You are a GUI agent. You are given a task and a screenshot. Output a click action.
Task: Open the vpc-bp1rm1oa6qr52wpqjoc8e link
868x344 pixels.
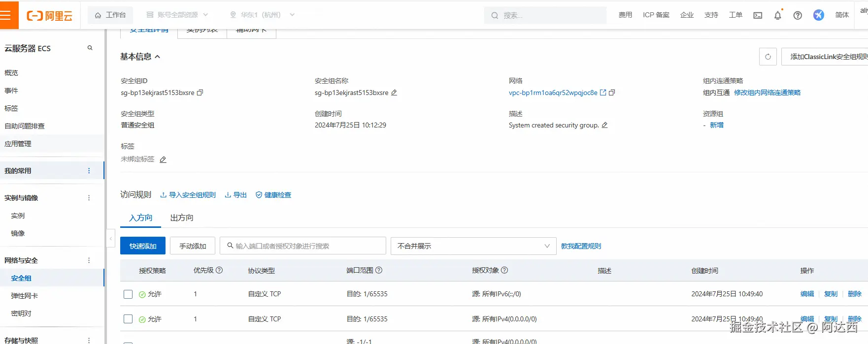[553, 93]
